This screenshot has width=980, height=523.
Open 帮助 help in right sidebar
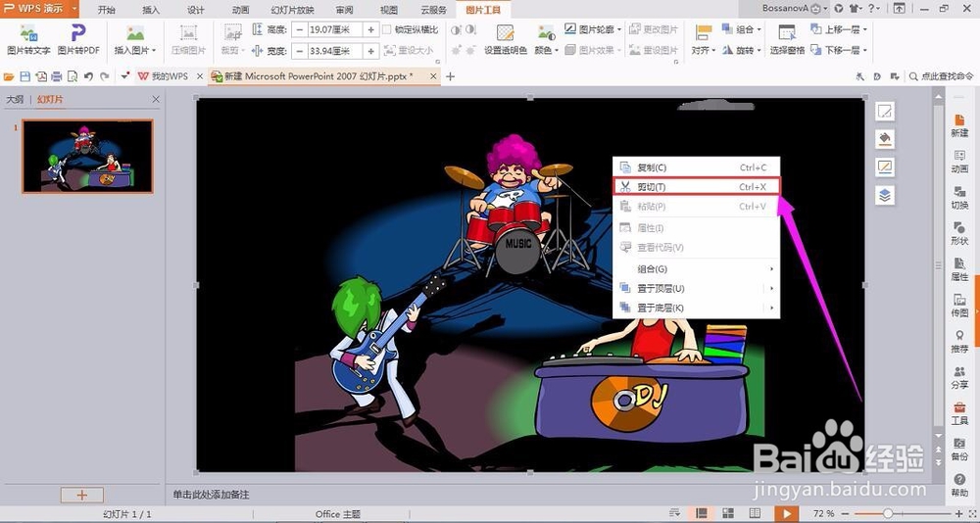tap(959, 484)
